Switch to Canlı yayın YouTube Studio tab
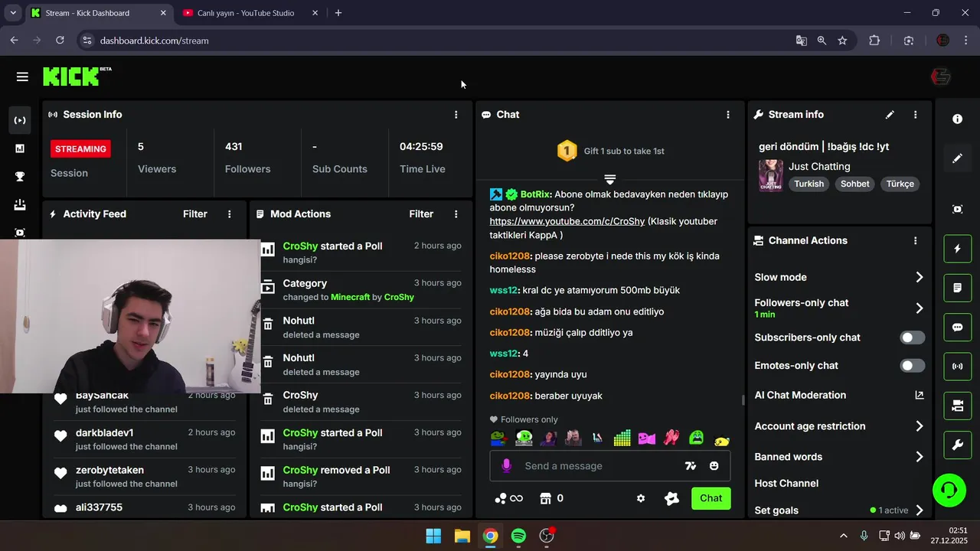 [250, 13]
